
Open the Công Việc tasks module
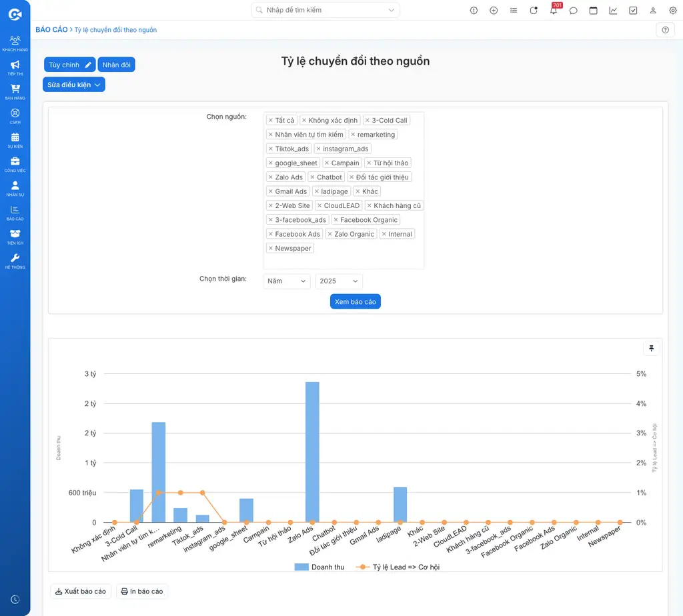15,165
